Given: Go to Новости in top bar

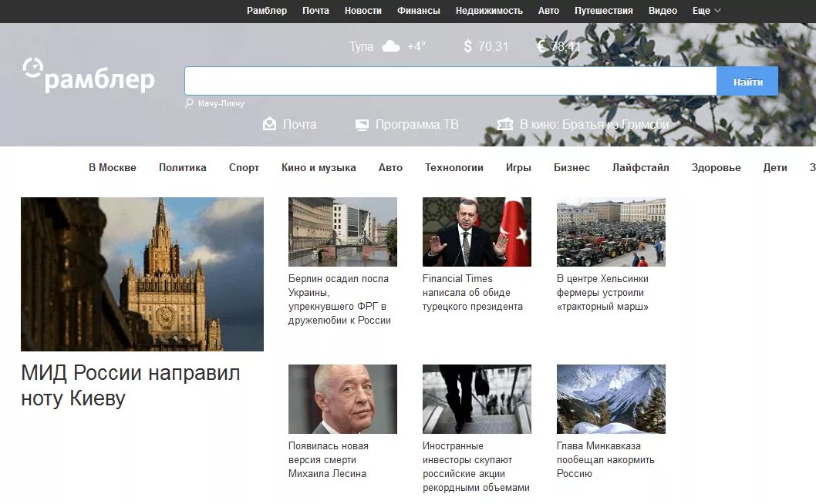Looking at the screenshot, I should [x=362, y=10].
